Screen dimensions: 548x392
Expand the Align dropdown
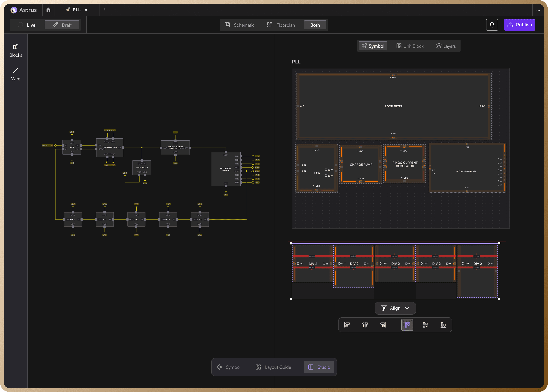[x=395, y=308]
